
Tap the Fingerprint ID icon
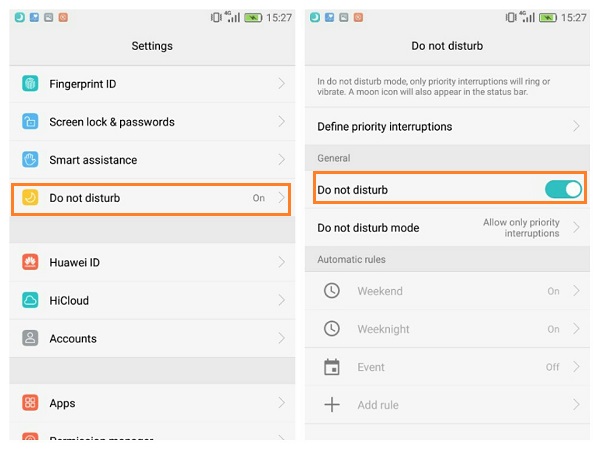tap(30, 84)
